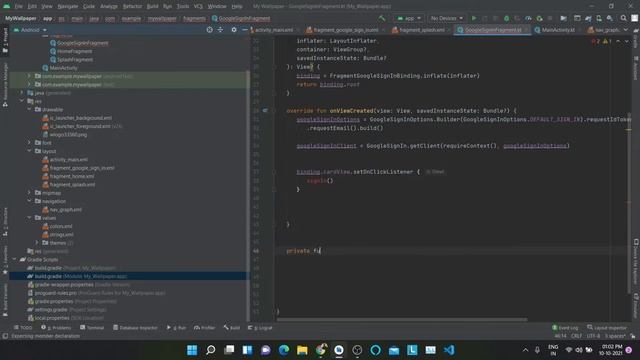Click the override gutter icon beside onViewCreated
Image resolution: width=640 pixels, height=360 pixels.
coord(265,111)
